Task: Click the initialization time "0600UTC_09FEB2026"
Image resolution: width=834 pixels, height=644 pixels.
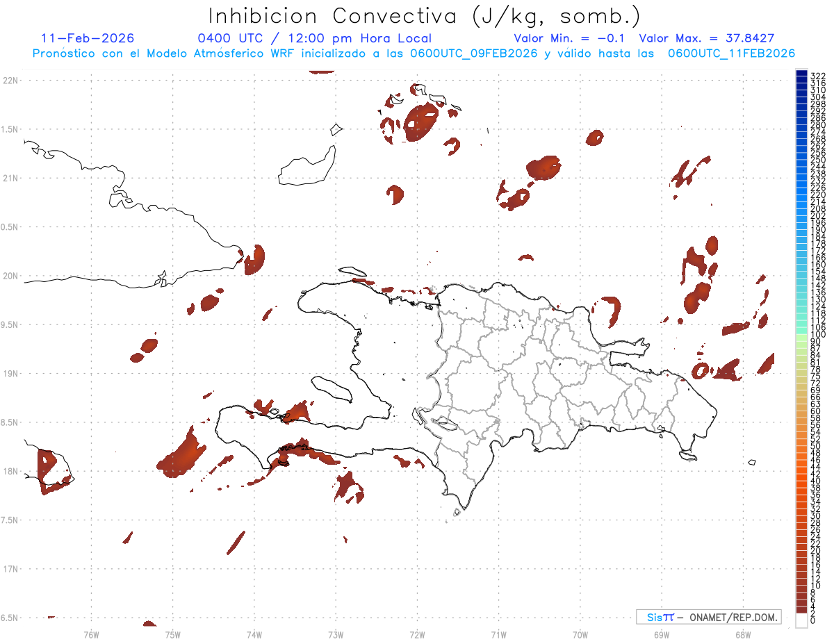Action: (x=474, y=53)
